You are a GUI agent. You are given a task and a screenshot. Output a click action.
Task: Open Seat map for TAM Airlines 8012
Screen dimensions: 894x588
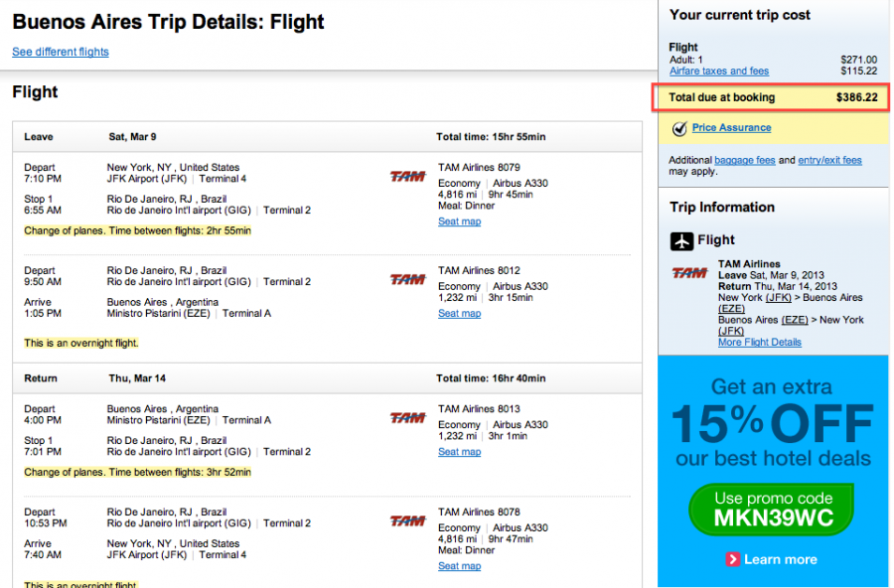coord(460,313)
